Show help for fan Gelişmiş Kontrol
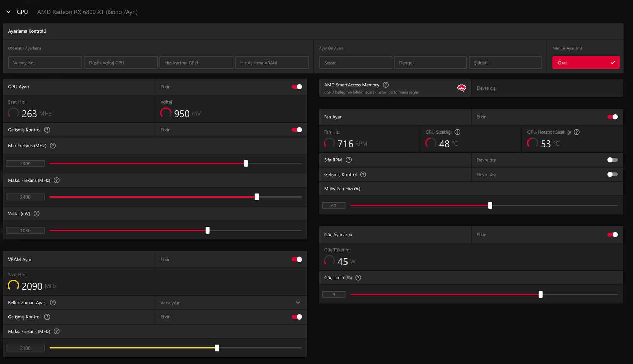Viewport: 633px width, 364px height. [x=363, y=174]
